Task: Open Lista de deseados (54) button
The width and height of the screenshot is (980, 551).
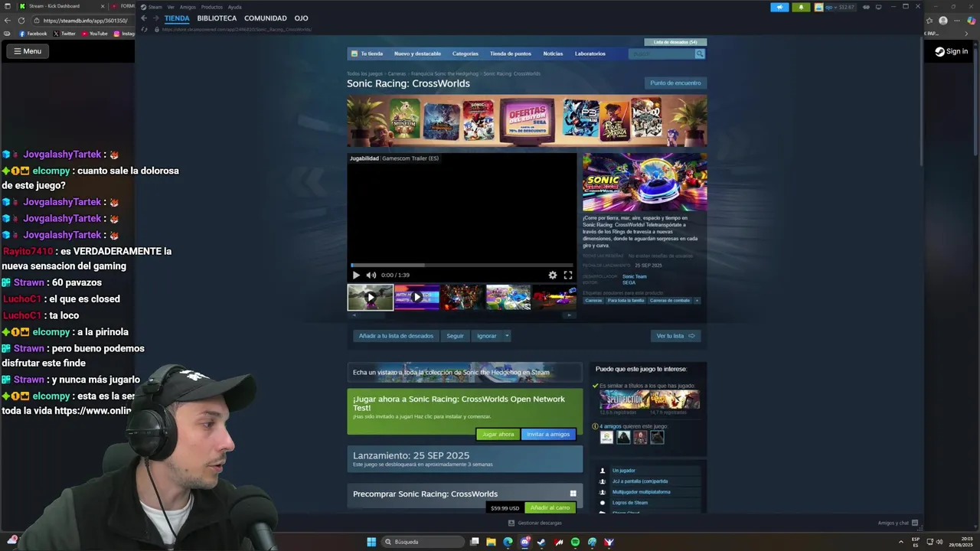Action: [x=675, y=42]
